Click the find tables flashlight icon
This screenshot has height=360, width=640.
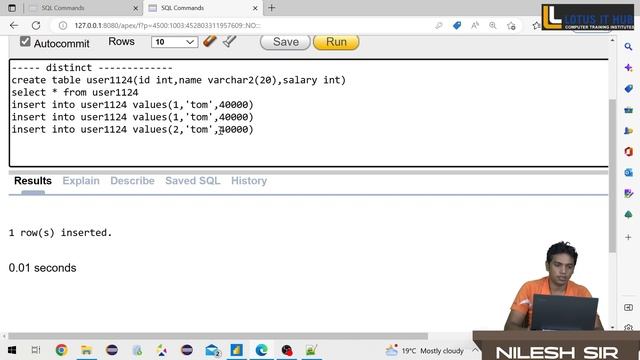click(230, 41)
